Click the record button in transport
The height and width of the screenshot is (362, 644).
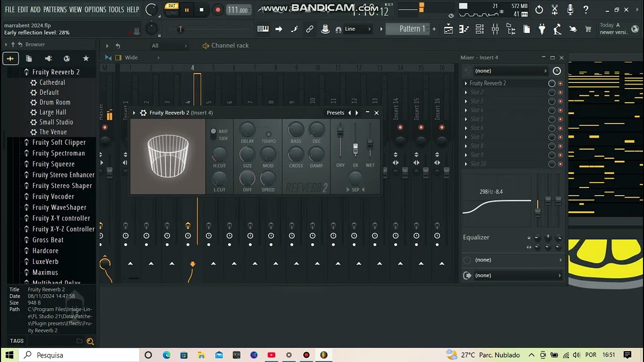(x=218, y=10)
